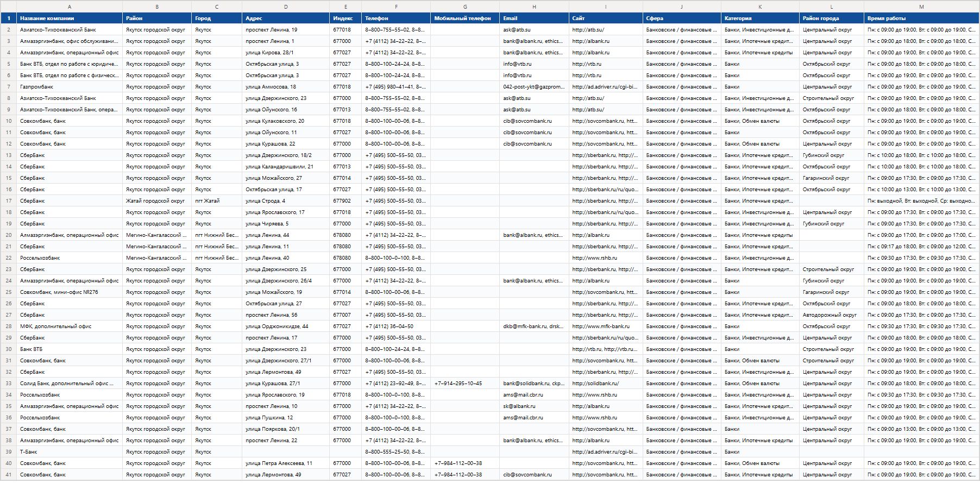Viewport: 980px width, 490px height.
Task: Select row 39 by its row number
Action: coord(8,452)
